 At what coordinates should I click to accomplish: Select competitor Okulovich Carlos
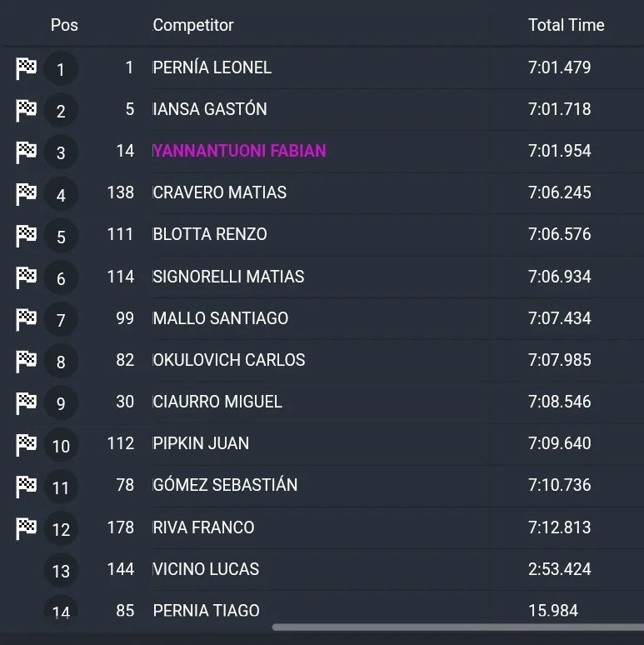[229, 360]
